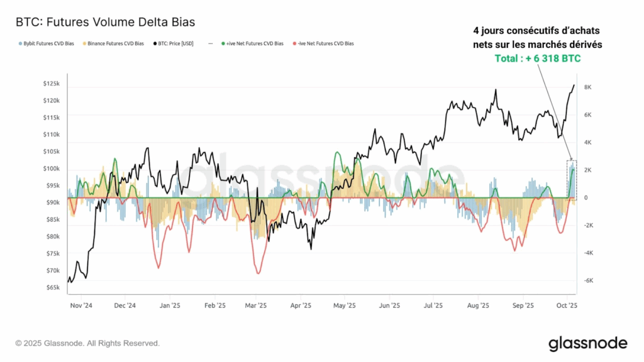
Task: Click the Bybit Futures CVD Bias legend dot
Action: [x=21, y=44]
